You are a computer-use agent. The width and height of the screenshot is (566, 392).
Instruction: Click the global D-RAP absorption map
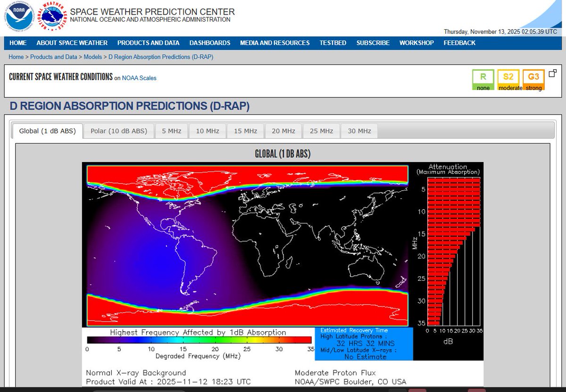coord(247,245)
